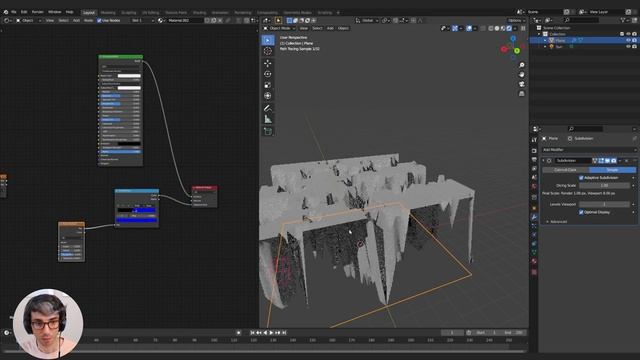Select the Move tool in viewport
This screenshot has height=360, width=640.
(x=268, y=63)
